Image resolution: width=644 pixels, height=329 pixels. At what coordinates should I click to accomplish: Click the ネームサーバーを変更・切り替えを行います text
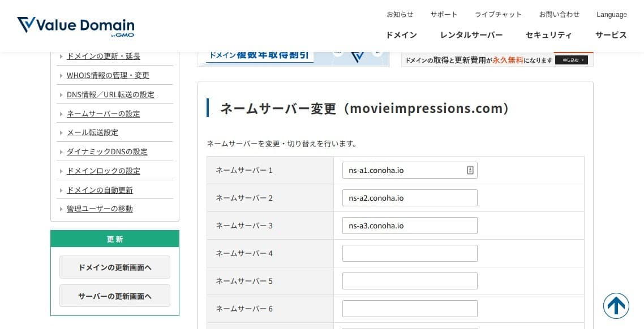pos(282,144)
